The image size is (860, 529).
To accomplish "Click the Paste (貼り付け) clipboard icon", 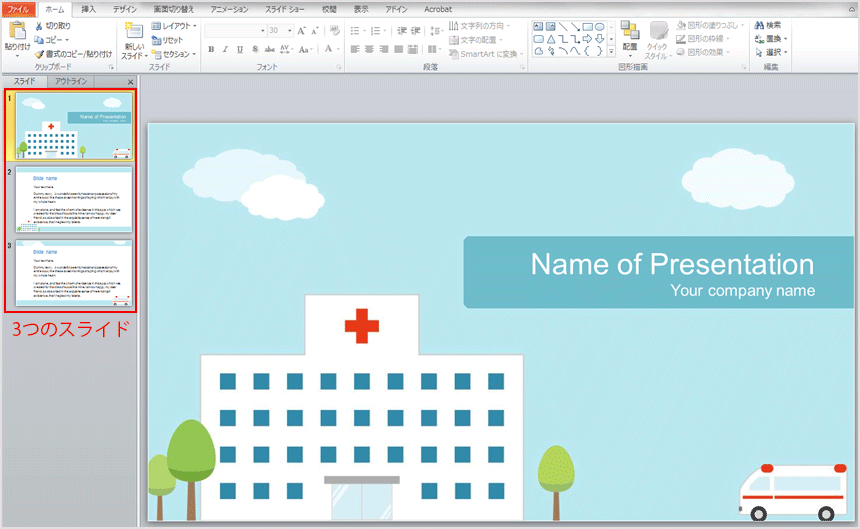I will [17, 31].
